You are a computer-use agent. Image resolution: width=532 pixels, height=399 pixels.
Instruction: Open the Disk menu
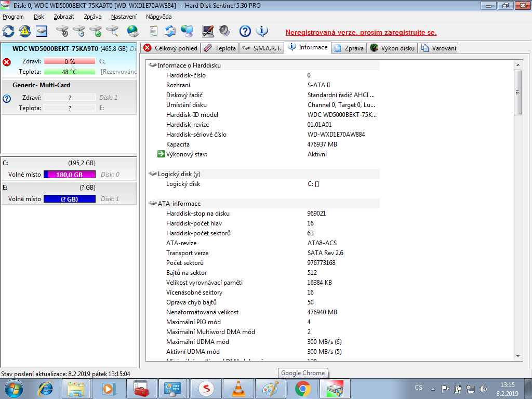pyautogui.click(x=39, y=17)
